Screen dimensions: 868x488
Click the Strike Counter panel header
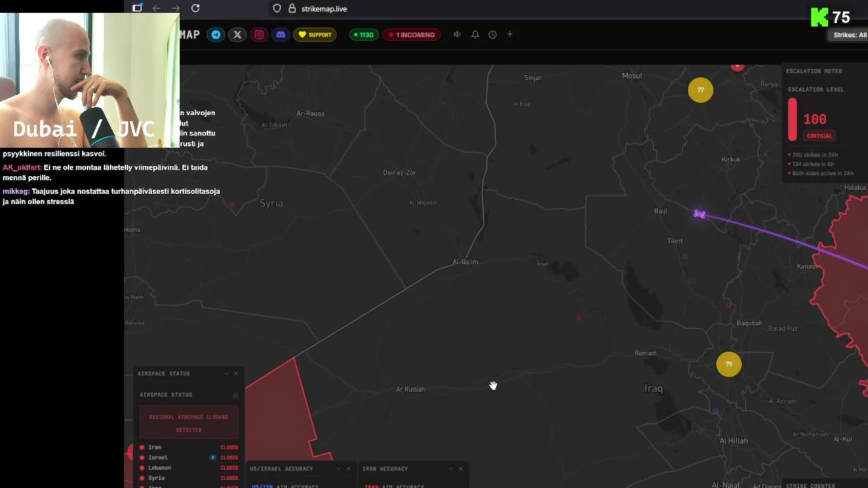[810, 485]
